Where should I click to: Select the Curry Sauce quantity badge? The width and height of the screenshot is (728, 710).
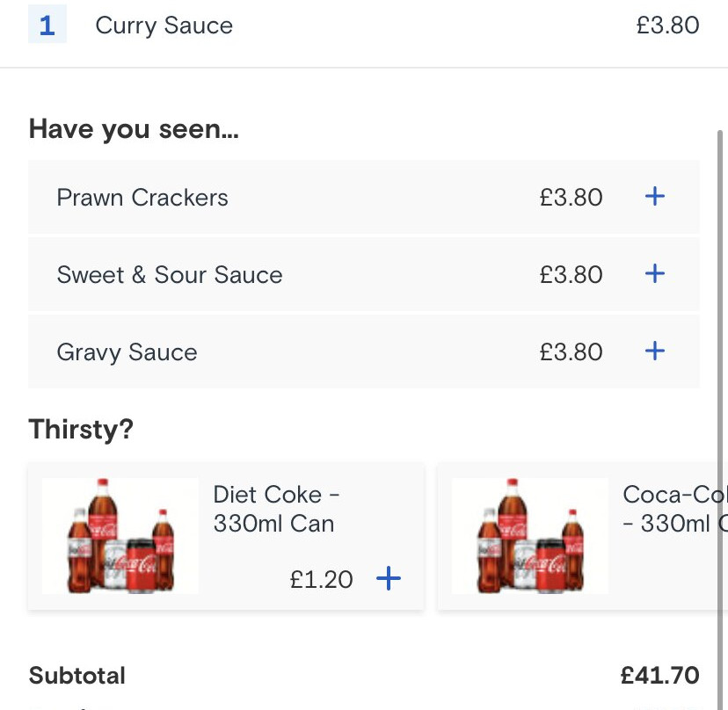pyautogui.click(x=47, y=25)
